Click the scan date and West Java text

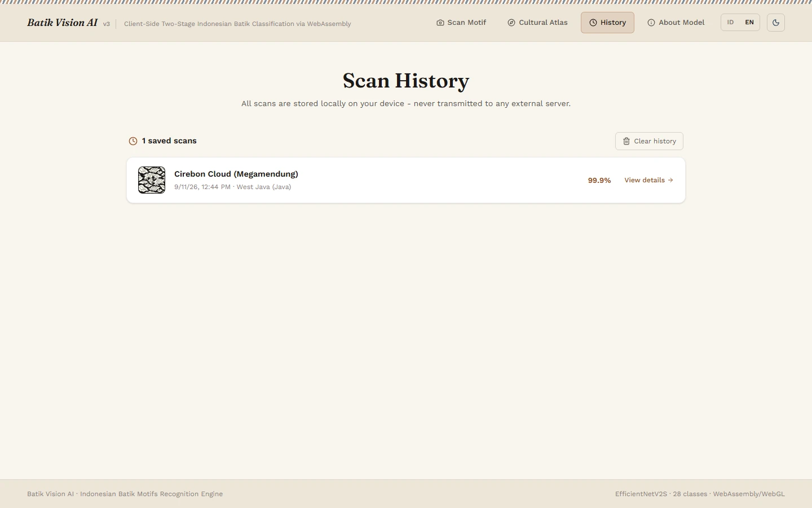(233, 187)
